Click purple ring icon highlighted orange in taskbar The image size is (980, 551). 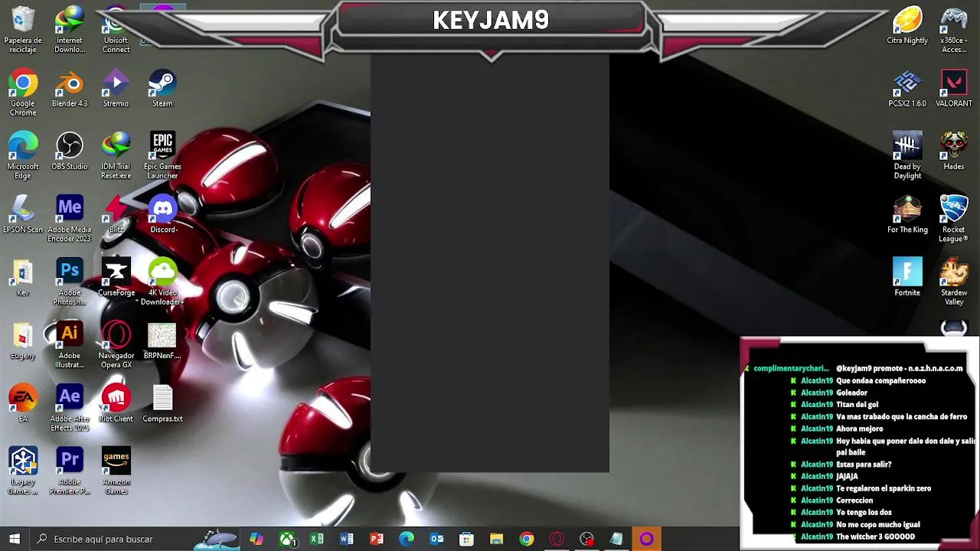647,539
